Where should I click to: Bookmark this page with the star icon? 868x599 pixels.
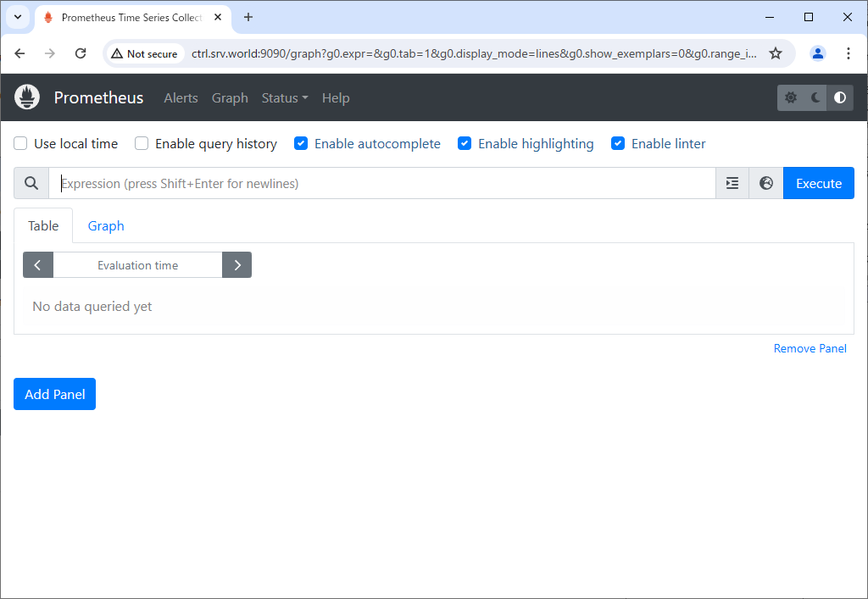coord(775,53)
